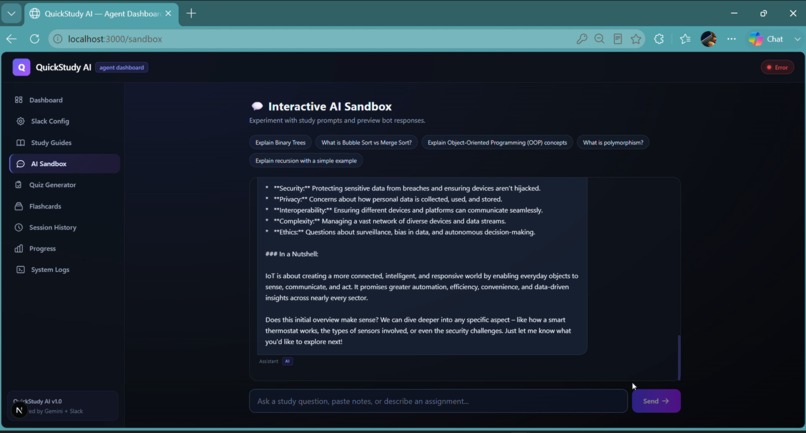
Task: Reload the current page
Action: click(34, 39)
